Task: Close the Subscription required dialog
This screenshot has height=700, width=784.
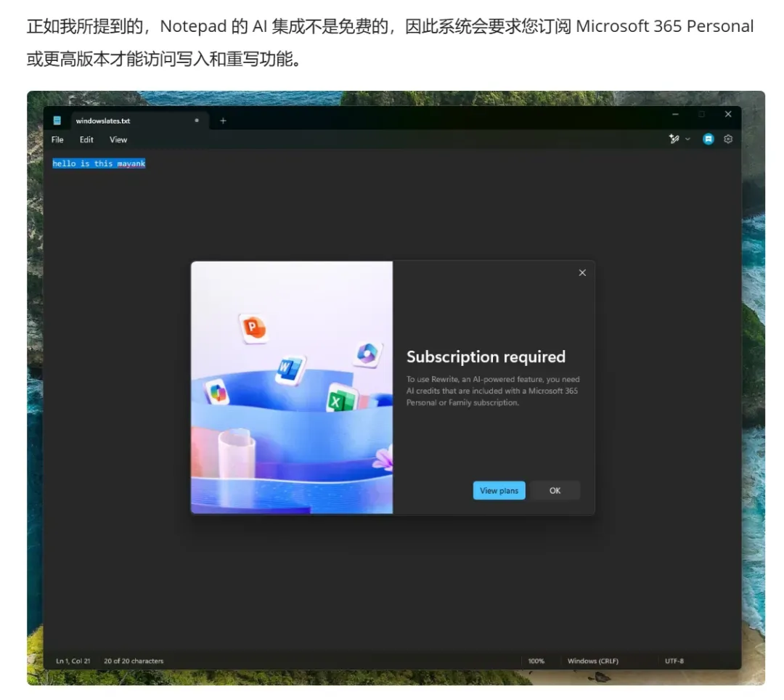Action: click(x=582, y=272)
